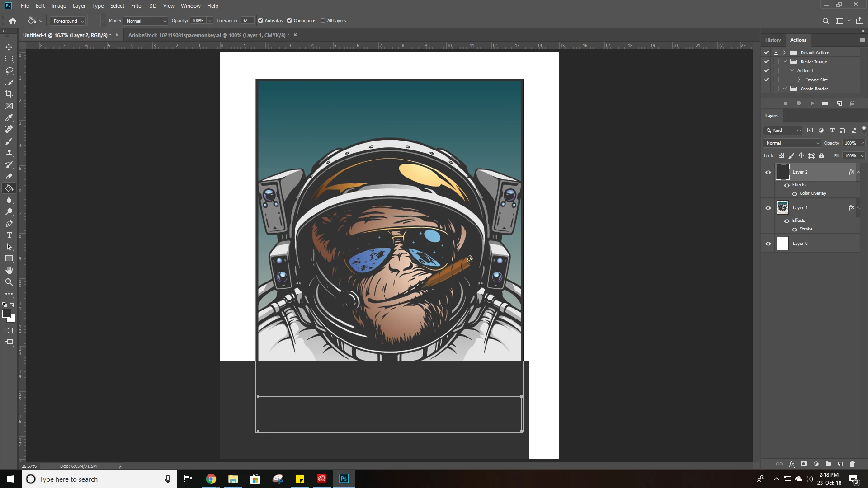
Task: Select the Crop tool
Action: pos(9,94)
